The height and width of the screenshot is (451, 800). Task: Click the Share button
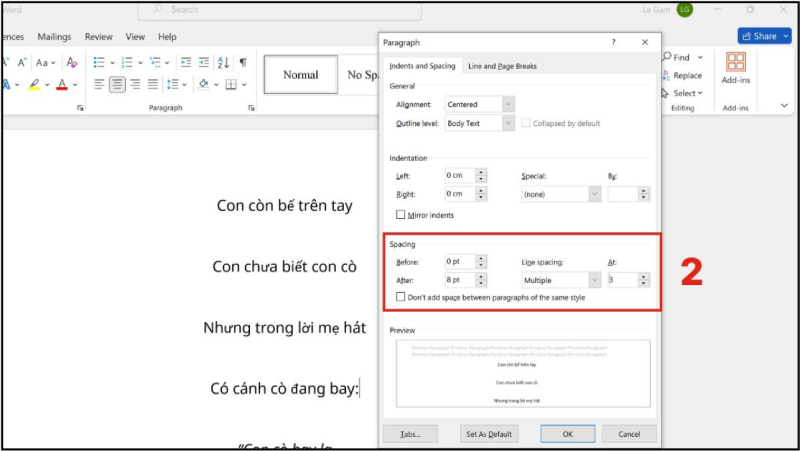pos(760,36)
